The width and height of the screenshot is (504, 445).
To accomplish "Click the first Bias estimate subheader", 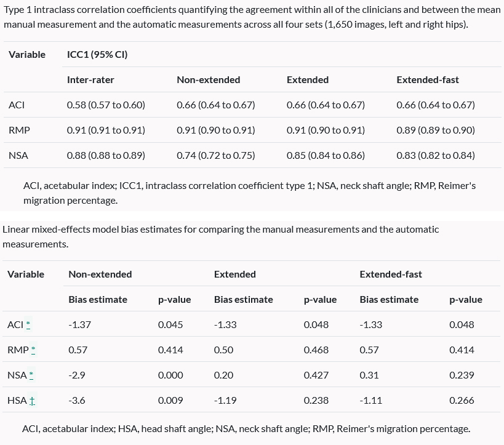I will [98, 300].
